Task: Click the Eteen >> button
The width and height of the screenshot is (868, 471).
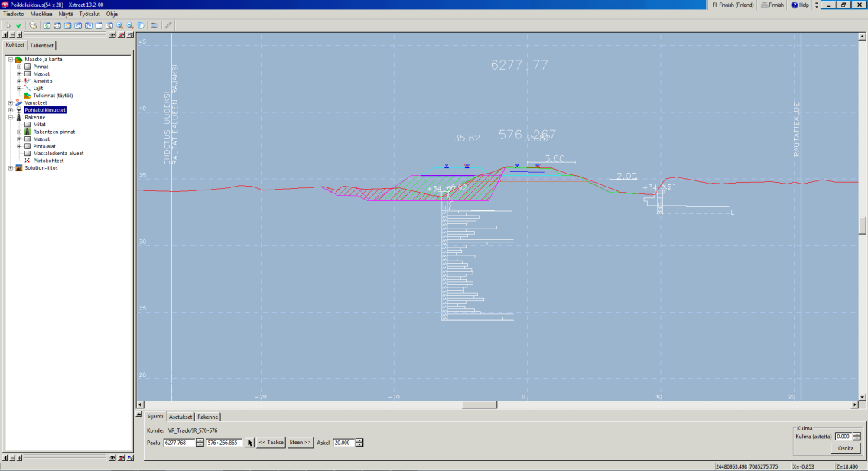Action: (300, 443)
